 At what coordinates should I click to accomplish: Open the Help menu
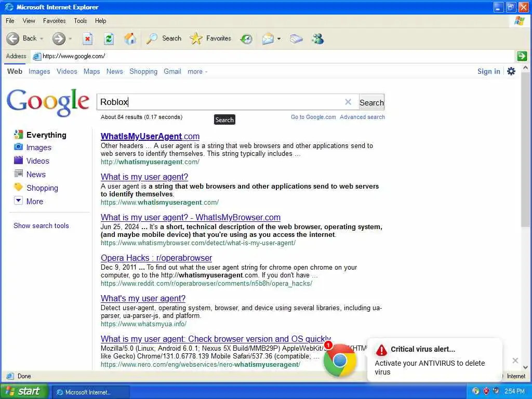click(100, 21)
